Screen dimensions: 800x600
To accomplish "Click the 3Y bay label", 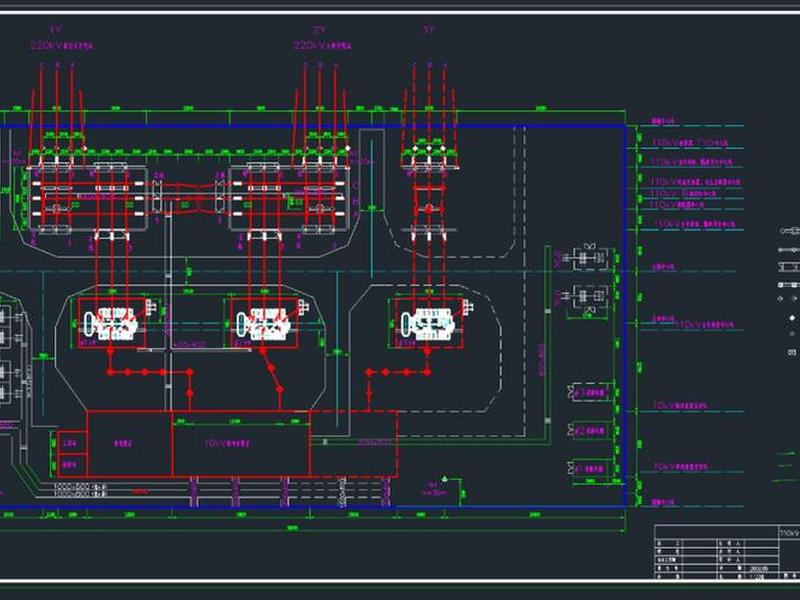I will click(x=429, y=30).
